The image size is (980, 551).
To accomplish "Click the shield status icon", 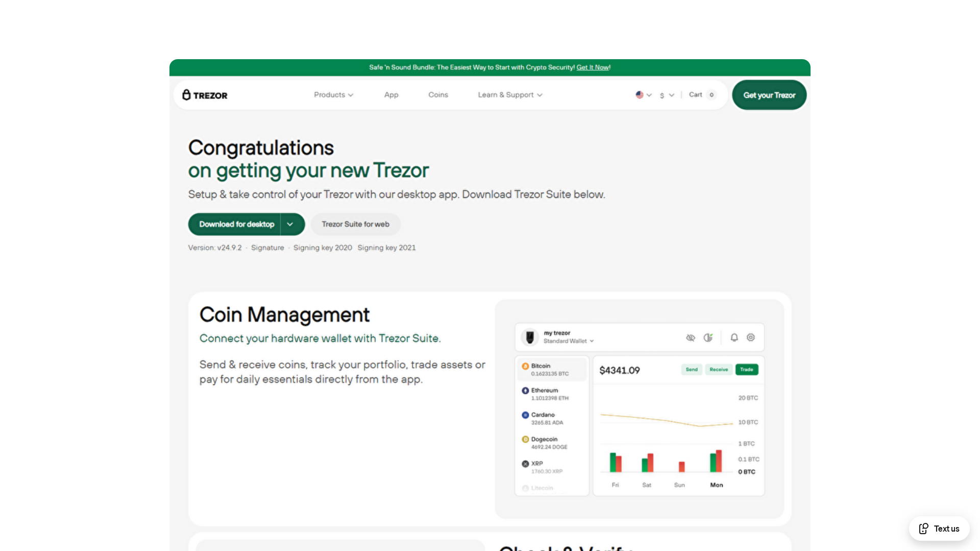I will 708,338.
